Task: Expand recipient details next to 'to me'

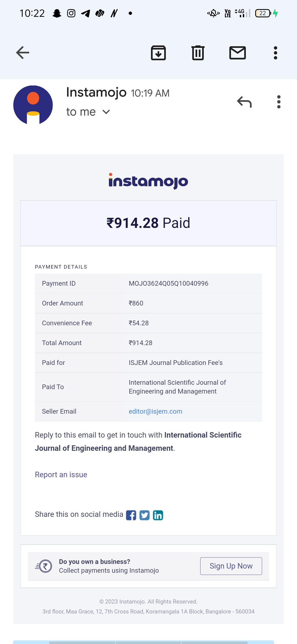Action: click(x=106, y=112)
